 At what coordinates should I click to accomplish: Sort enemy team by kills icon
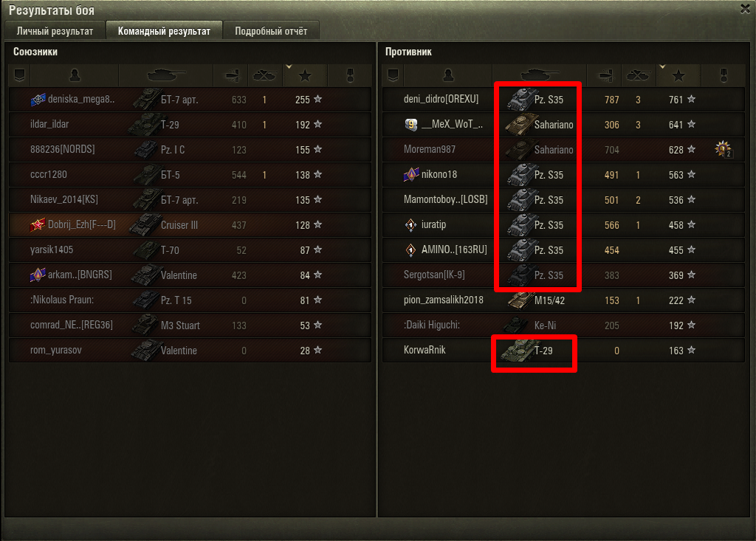(x=639, y=75)
